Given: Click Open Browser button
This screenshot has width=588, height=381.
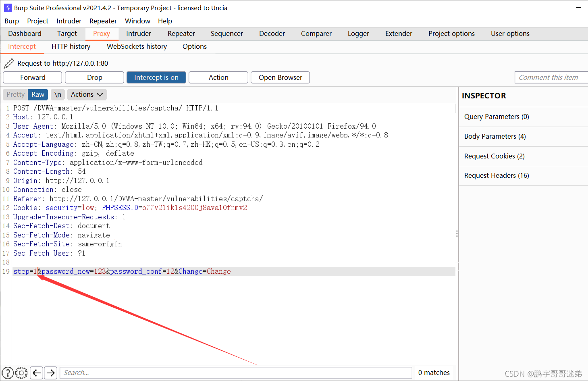Looking at the screenshot, I should 280,77.
